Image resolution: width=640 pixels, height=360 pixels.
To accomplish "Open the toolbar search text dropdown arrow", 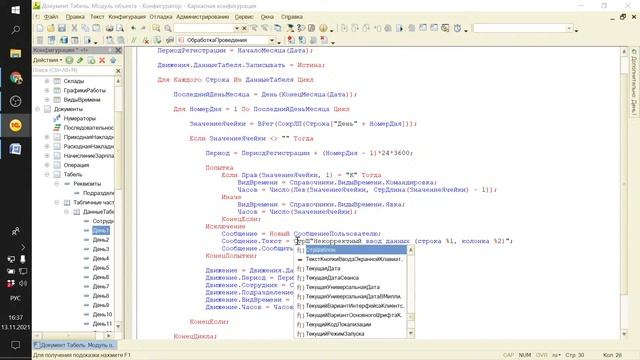I will 236,28.
